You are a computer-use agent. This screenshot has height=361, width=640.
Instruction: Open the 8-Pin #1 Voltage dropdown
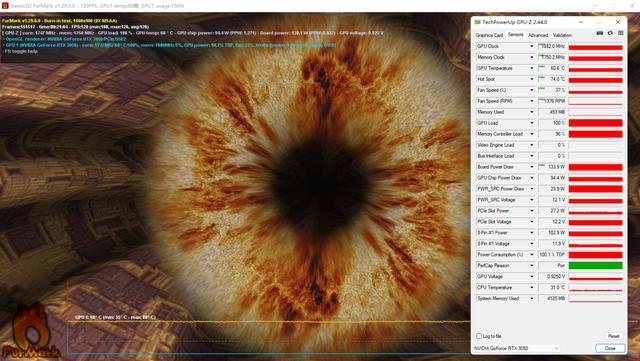click(x=531, y=244)
